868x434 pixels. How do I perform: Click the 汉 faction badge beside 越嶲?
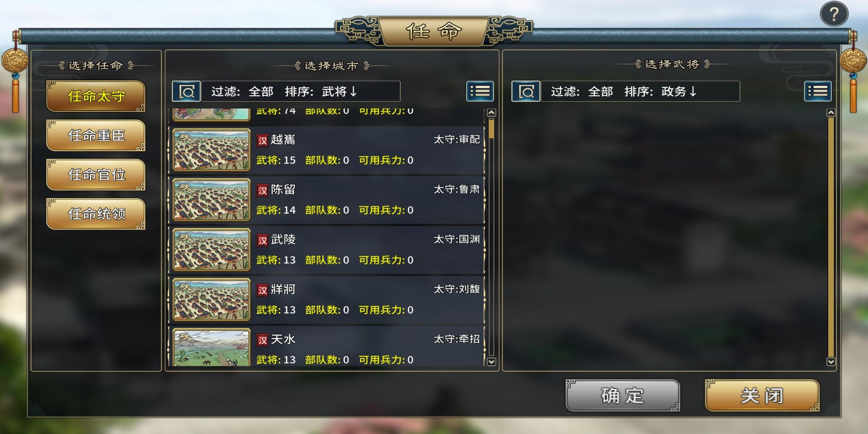point(262,141)
